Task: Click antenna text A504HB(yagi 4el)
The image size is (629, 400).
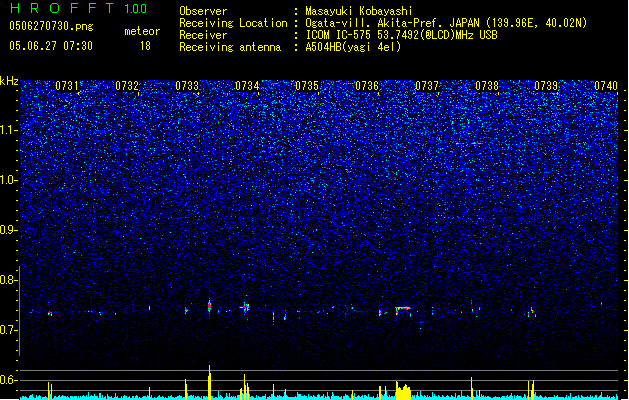Action: coord(353,47)
